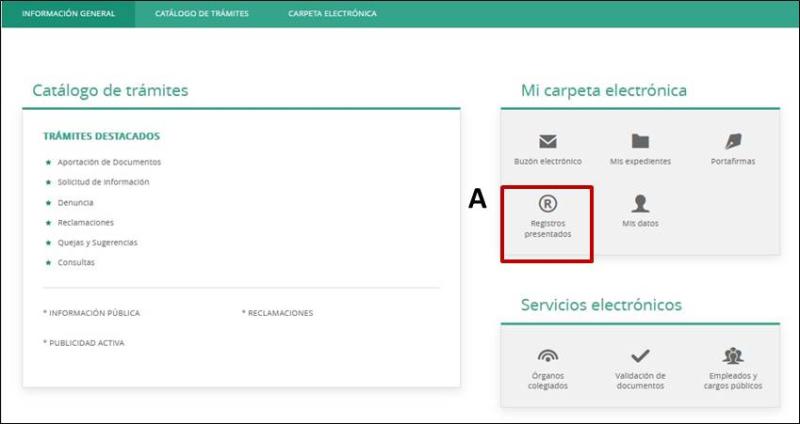Image resolution: width=800 pixels, height=424 pixels.
Task: Open the Publicidad Activa category link
Action: pos(85,343)
